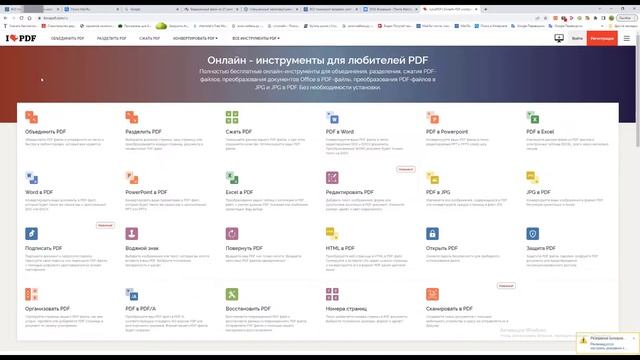Click the Повернуть PDF rotate icon
This screenshot has height=360, width=640.
pyautogui.click(x=232, y=233)
